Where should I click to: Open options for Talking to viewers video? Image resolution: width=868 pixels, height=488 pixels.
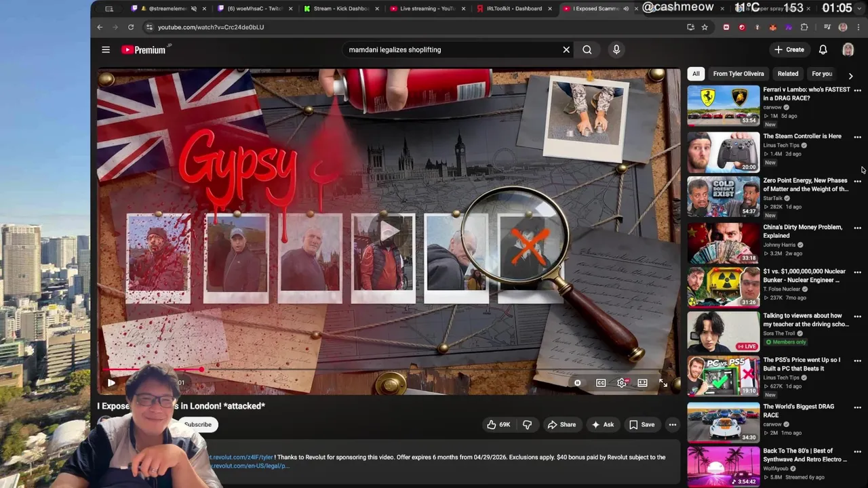point(857,317)
